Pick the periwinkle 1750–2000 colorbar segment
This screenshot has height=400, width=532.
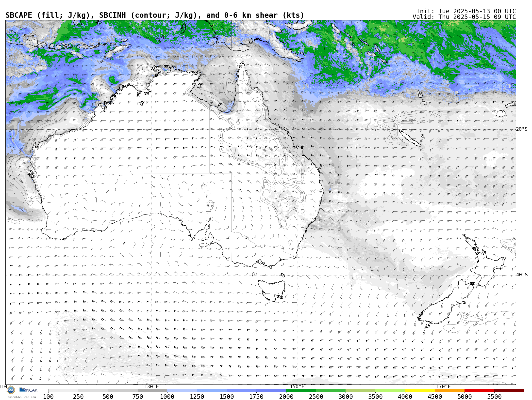[271, 391]
